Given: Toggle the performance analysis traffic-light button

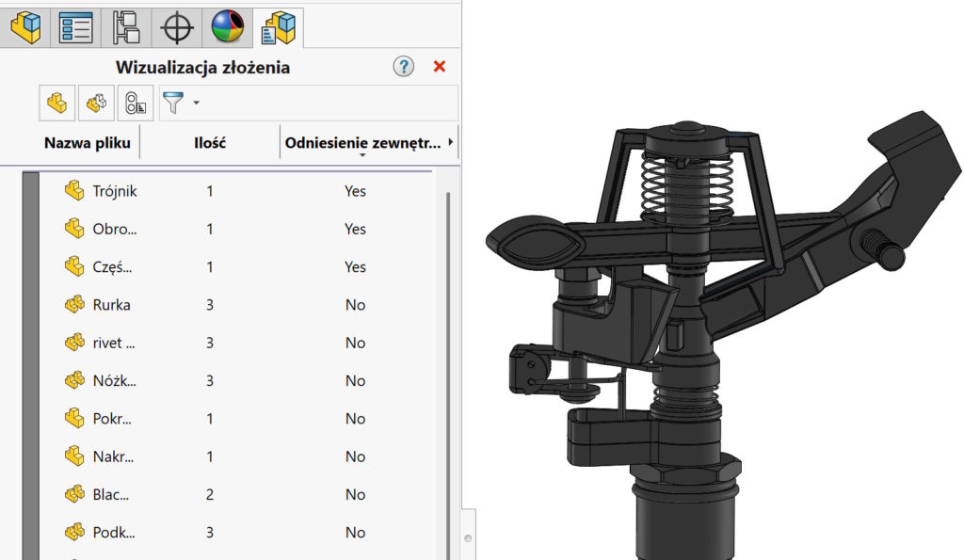Looking at the screenshot, I should tap(134, 104).
